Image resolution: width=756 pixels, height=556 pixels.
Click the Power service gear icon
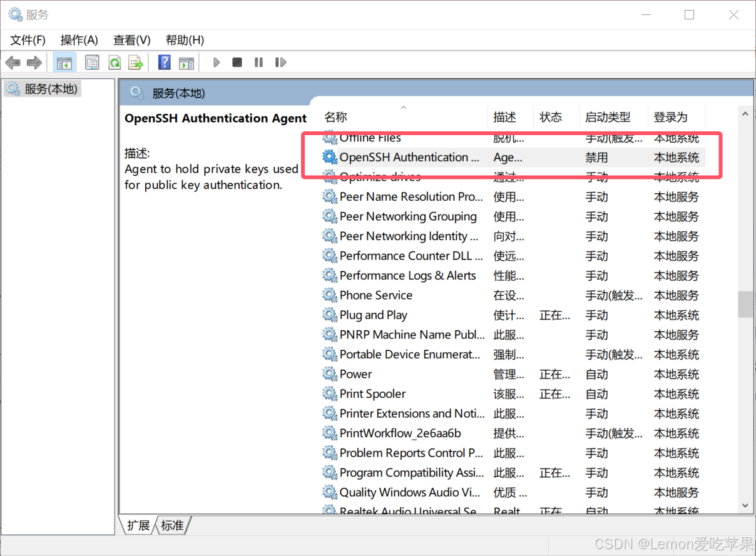(x=330, y=374)
